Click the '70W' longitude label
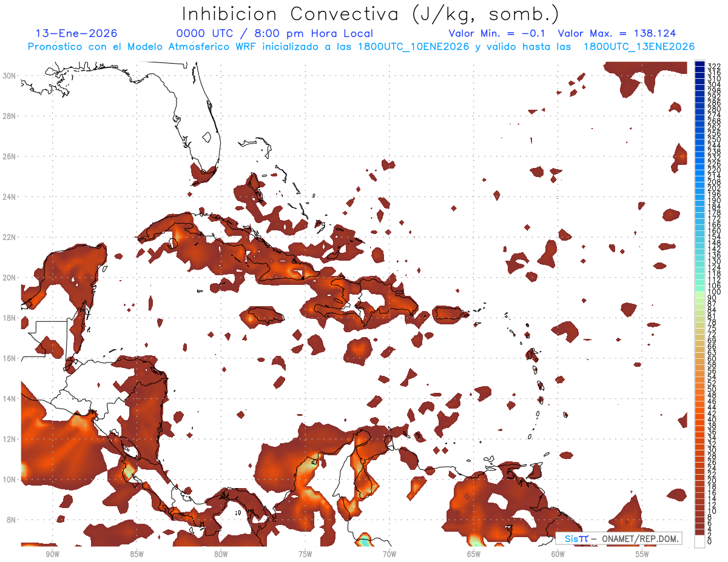The height and width of the screenshot is (562, 728). pos(389,554)
